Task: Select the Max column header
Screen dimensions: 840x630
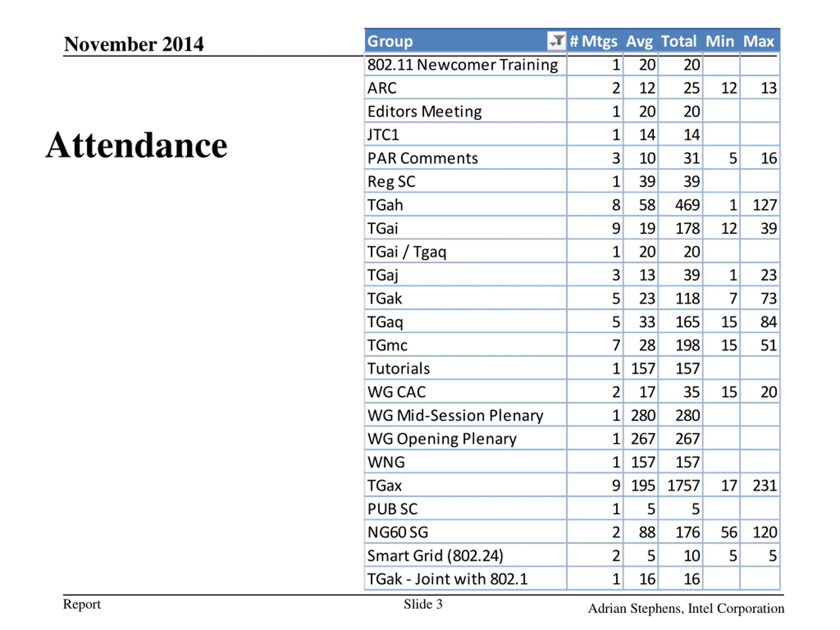Action: (759, 41)
